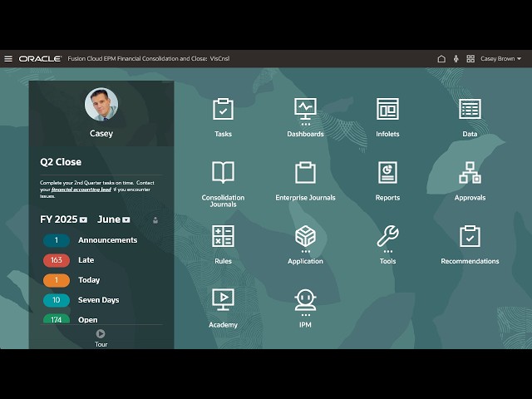Image resolution: width=532 pixels, height=399 pixels.
Task: Open the 174 Open tasks badge
Action: click(57, 319)
